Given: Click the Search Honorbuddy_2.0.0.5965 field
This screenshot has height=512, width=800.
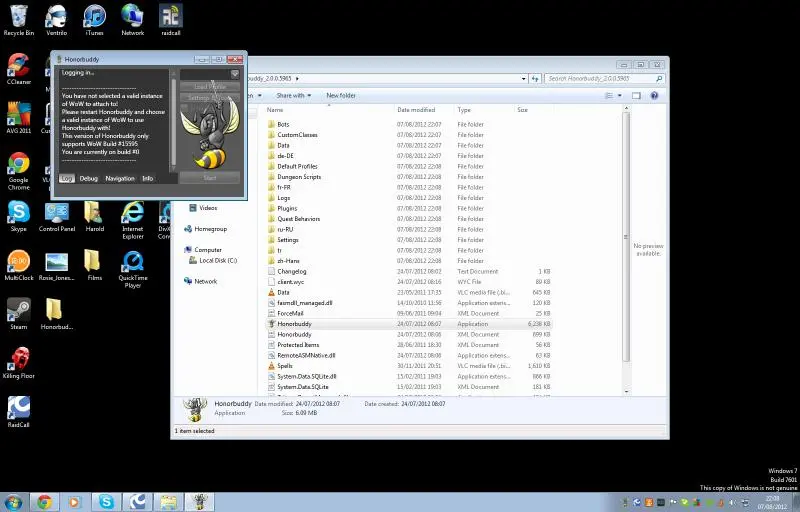Looking at the screenshot, I should 605,79.
